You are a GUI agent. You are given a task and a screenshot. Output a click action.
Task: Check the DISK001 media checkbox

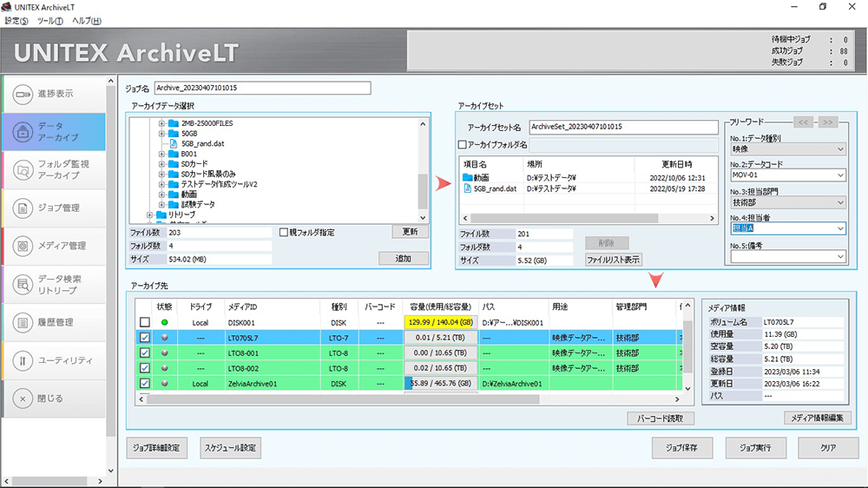pos(145,322)
